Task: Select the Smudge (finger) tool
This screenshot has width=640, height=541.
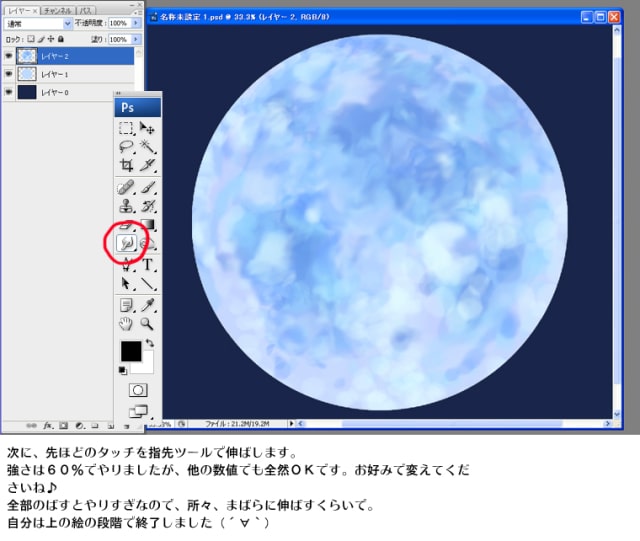Action: tap(127, 243)
